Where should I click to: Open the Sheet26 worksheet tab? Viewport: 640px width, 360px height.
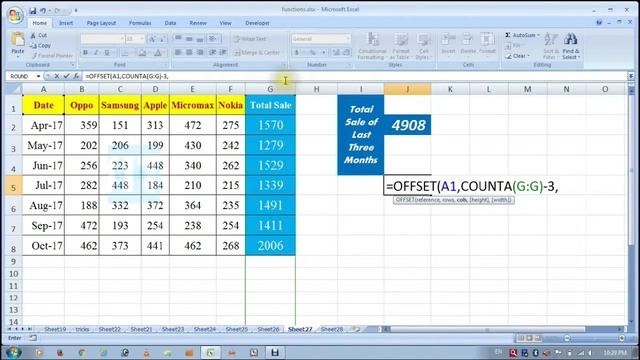[269, 329]
